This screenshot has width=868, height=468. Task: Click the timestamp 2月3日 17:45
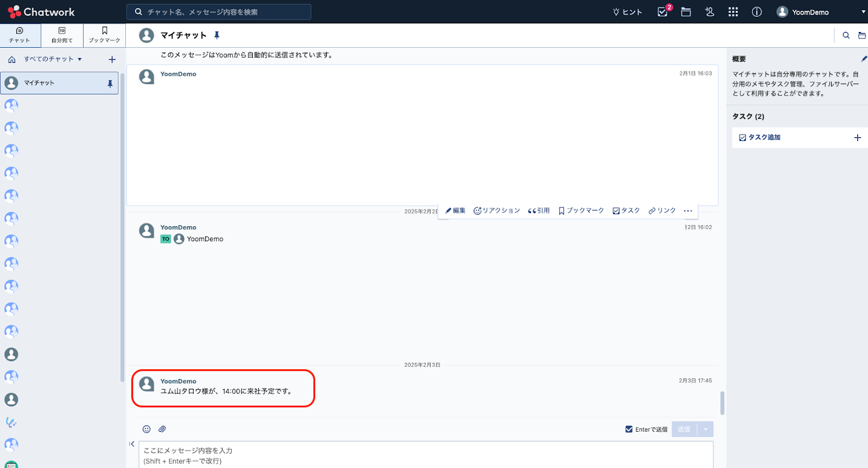click(x=695, y=381)
